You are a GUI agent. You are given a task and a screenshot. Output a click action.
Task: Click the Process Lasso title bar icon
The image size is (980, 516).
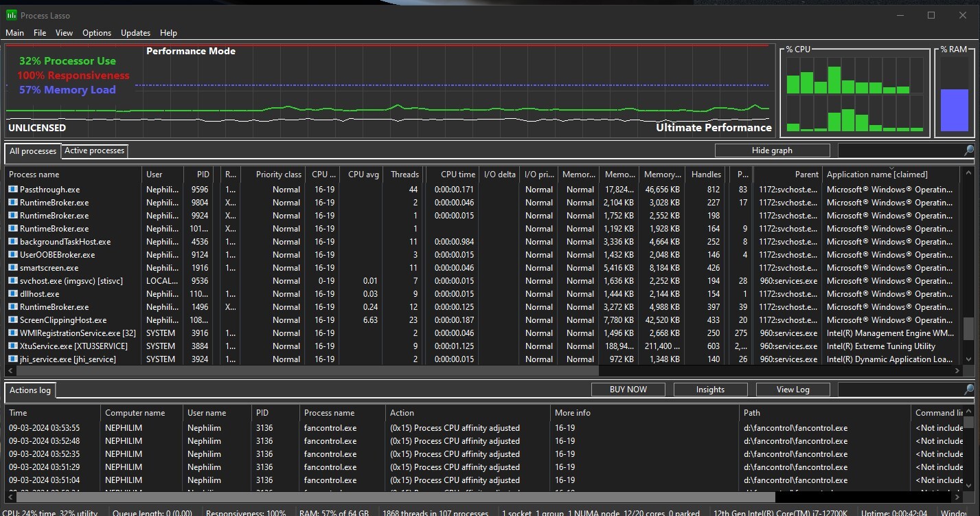[12, 15]
